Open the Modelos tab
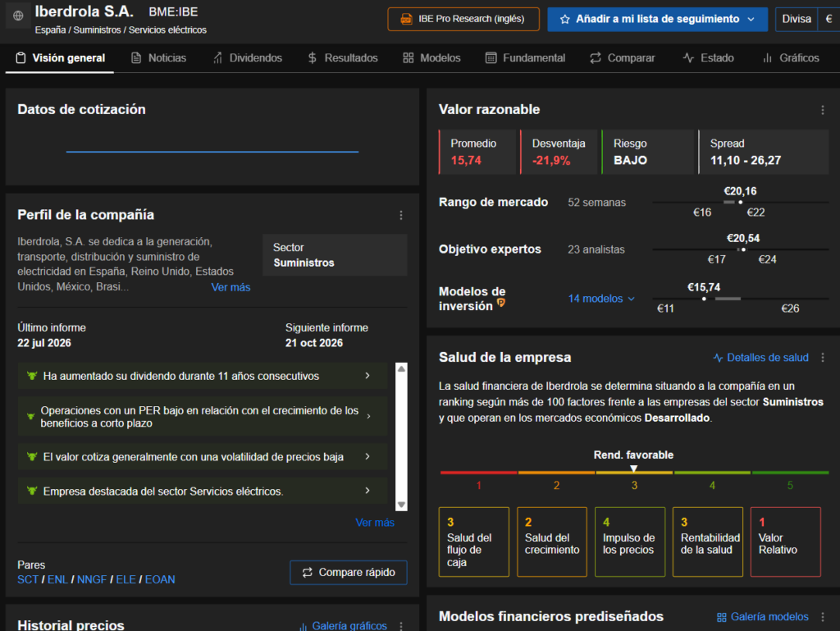Viewport: 840px width, 631px height. tap(431, 58)
